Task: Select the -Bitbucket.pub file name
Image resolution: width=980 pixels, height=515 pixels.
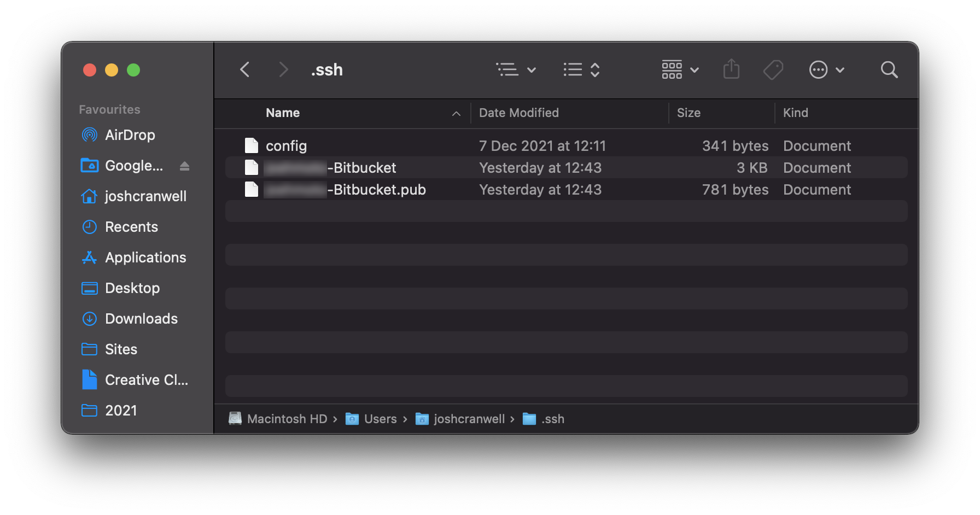Action: 345,189
